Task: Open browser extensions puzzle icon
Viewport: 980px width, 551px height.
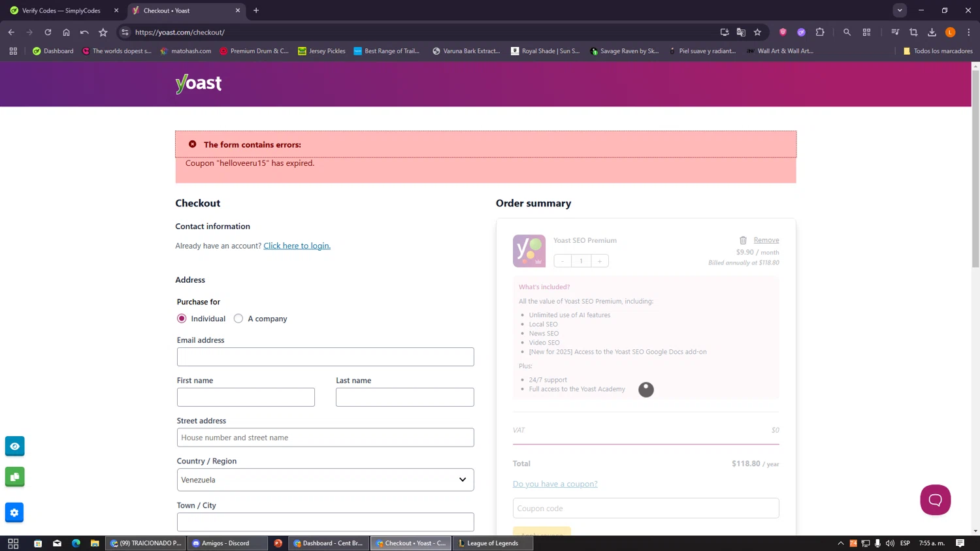Action: pos(820,32)
